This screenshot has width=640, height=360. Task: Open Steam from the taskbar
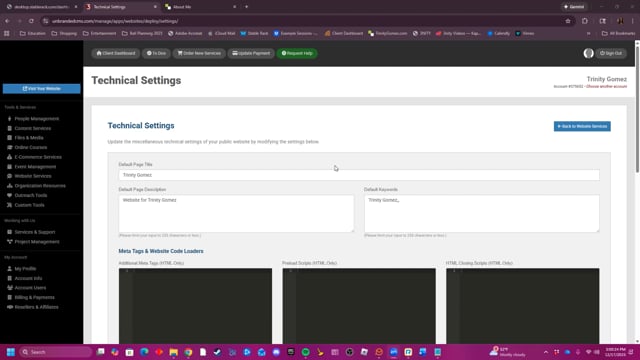click(x=218, y=352)
